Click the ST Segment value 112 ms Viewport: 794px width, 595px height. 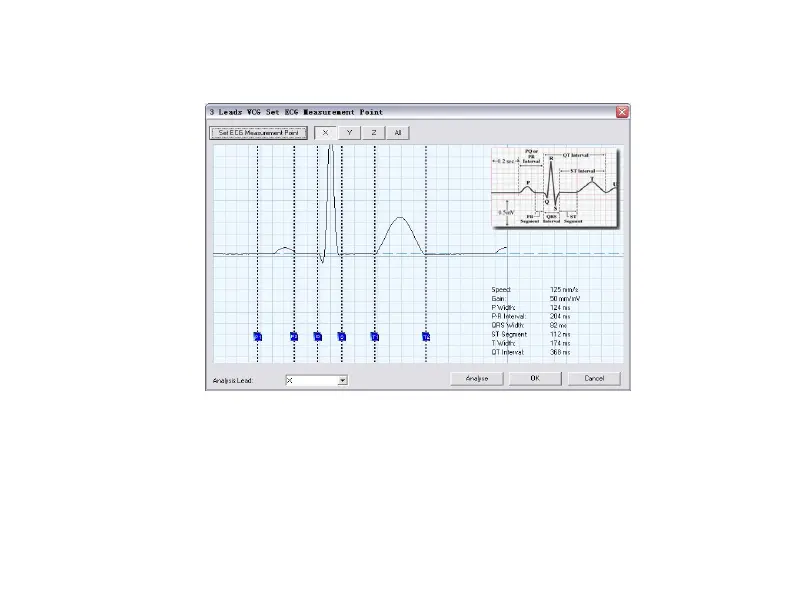[x=560, y=334]
